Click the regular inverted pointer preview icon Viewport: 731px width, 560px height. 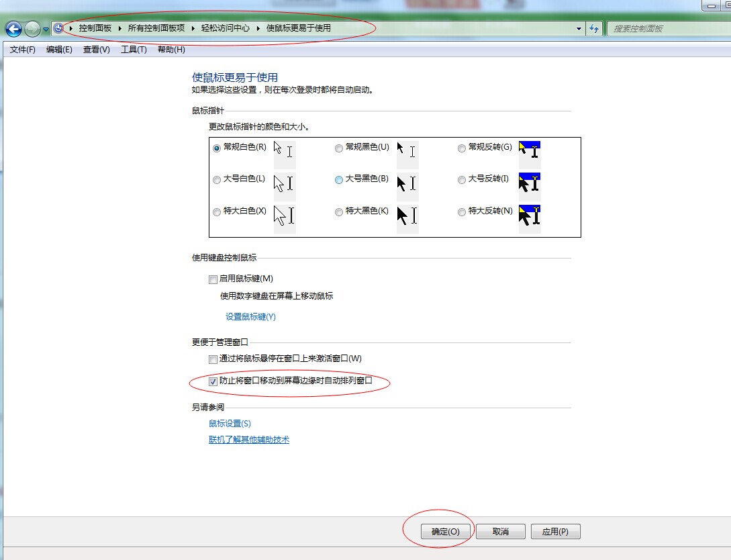click(530, 154)
